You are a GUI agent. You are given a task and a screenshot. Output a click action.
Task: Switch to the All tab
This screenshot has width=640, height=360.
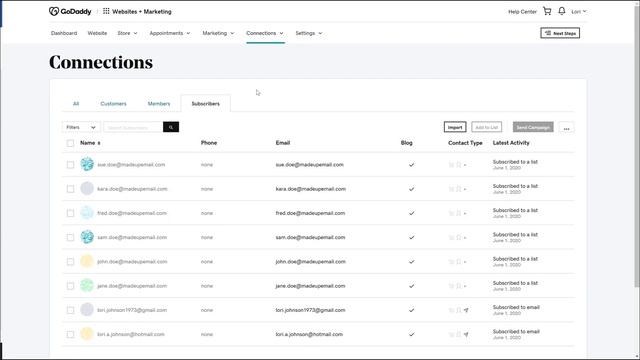[76, 104]
